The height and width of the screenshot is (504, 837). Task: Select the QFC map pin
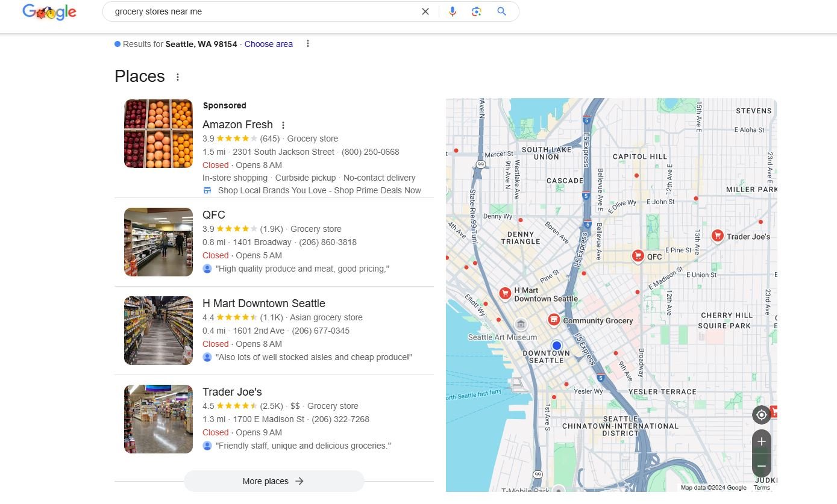tap(638, 256)
